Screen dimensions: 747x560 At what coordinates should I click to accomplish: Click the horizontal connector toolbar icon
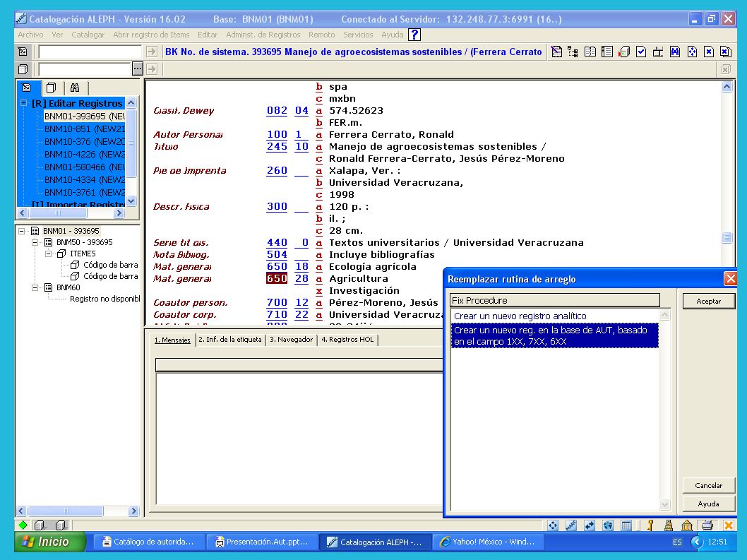pos(658,52)
